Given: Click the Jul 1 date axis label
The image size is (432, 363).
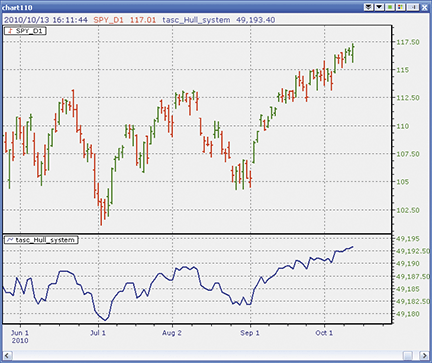Looking at the screenshot, I should [98, 333].
